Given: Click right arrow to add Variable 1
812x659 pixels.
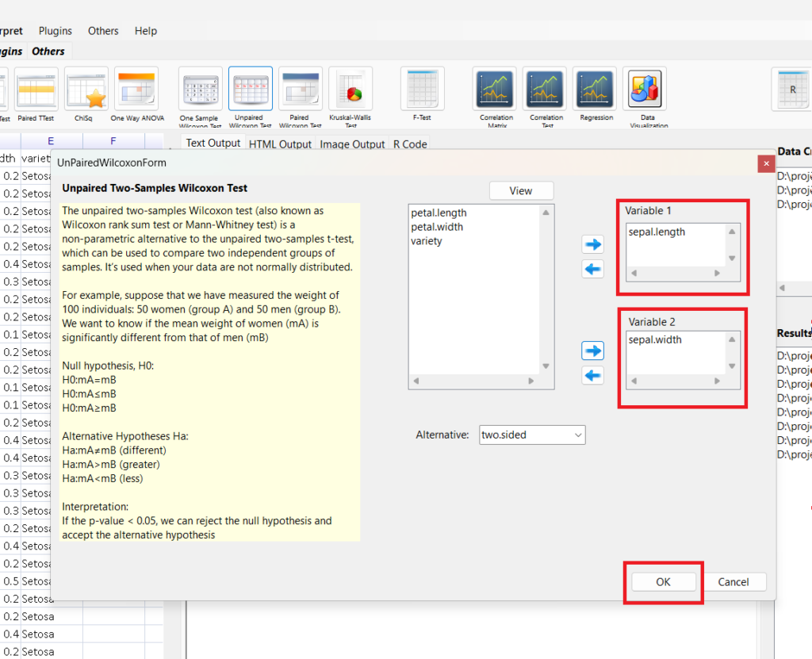Looking at the screenshot, I should tap(592, 244).
